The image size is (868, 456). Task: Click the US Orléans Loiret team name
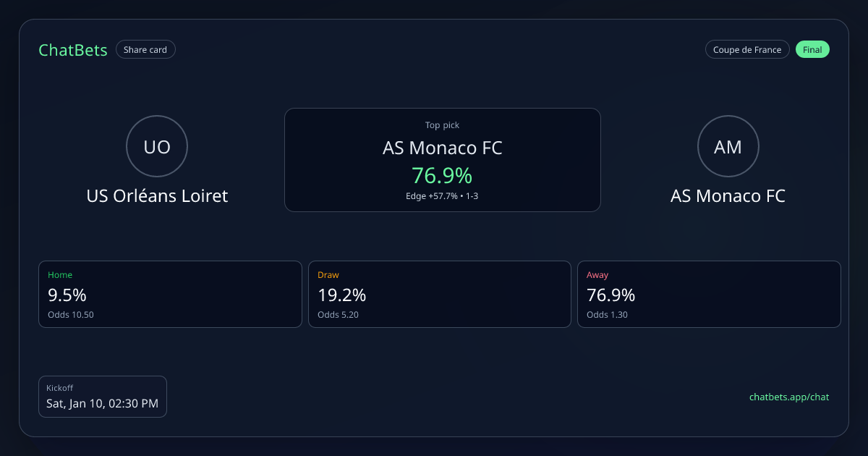tap(157, 196)
